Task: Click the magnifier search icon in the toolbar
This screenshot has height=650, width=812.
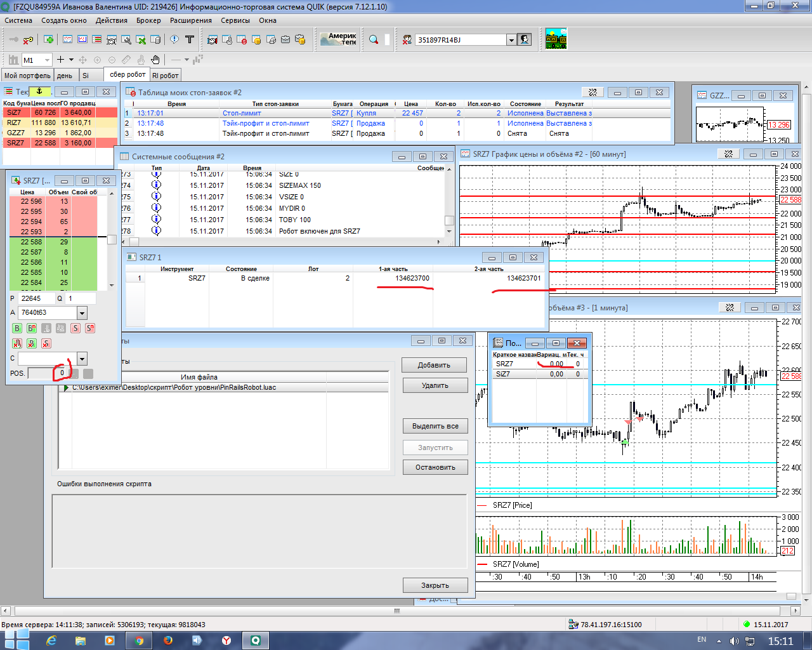Action: pyautogui.click(x=374, y=39)
